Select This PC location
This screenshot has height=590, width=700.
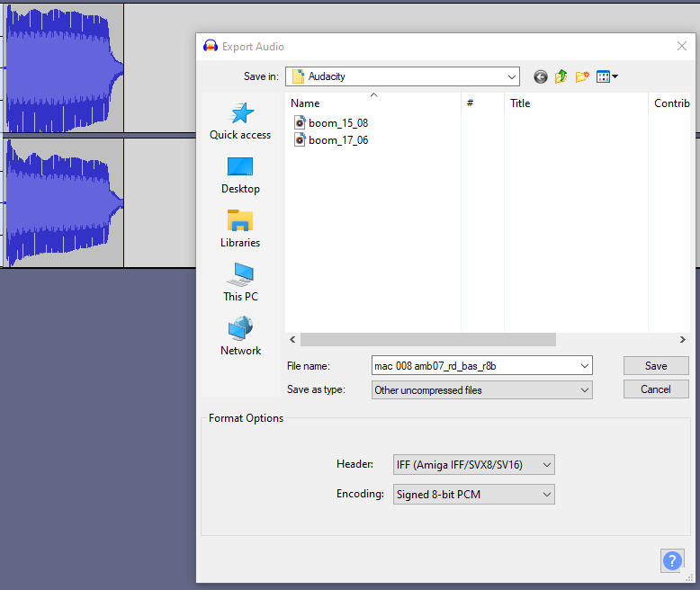pyautogui.click(x=240, y=283)
